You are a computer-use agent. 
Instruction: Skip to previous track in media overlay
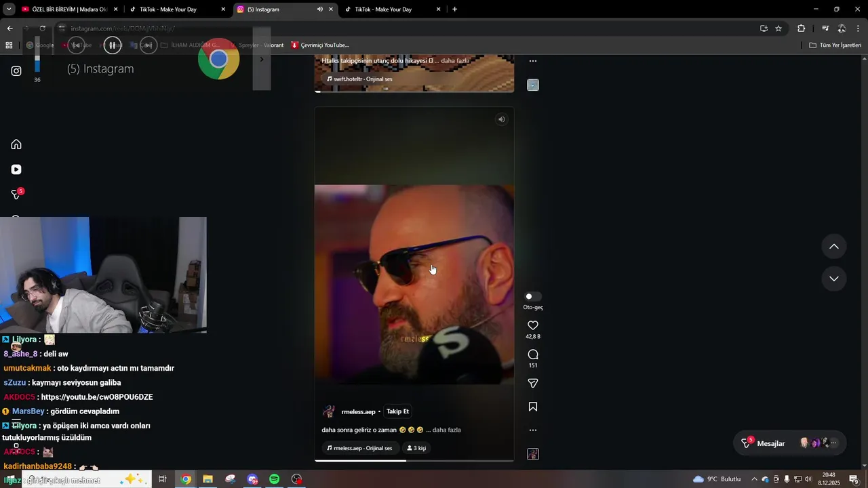(76, 45)
